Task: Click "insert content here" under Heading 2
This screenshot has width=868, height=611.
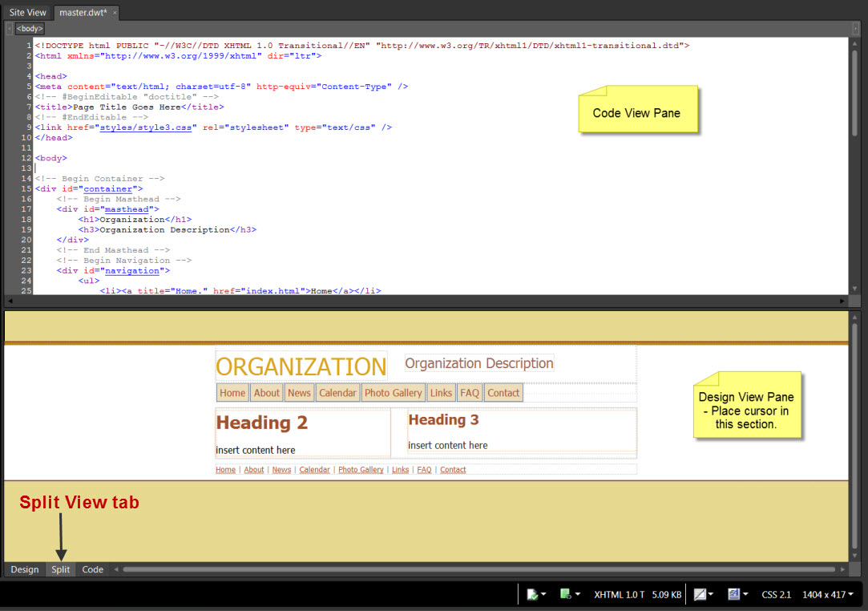Action: click(x=255, y=450)
